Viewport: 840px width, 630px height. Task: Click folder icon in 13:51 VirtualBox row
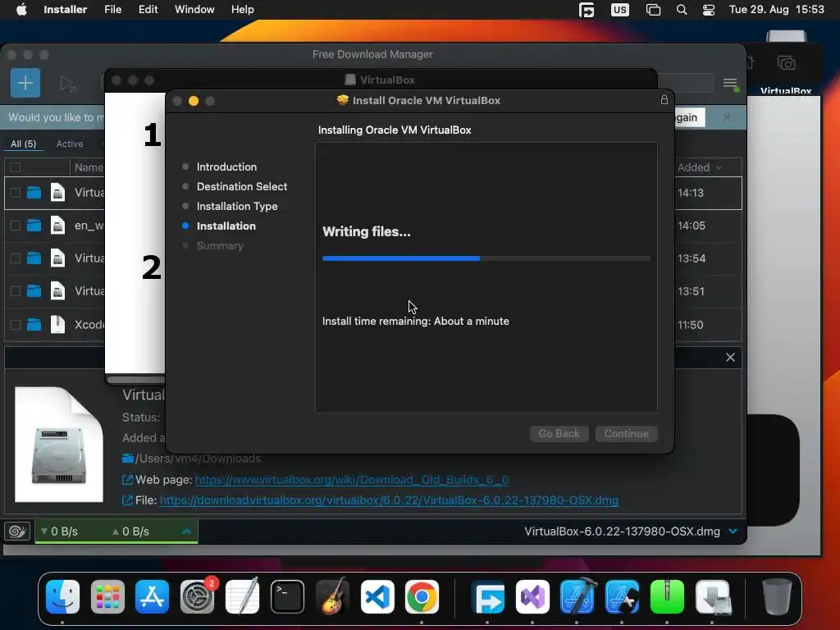(x=34, y=291)
